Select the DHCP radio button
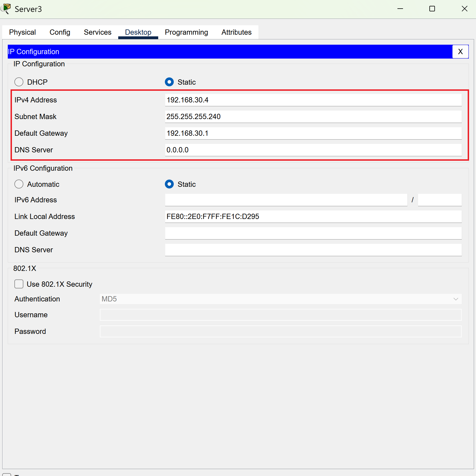Image resolution: width=476 pixels, height=476 pixels. click(x=19, y=82)
